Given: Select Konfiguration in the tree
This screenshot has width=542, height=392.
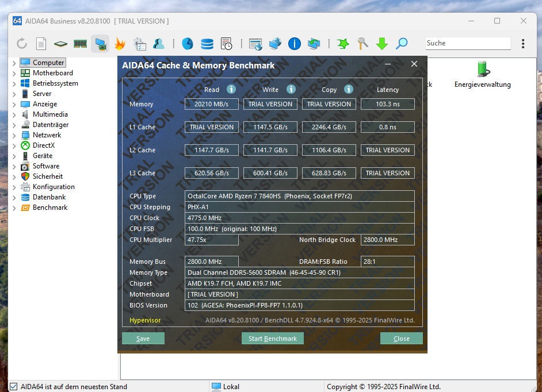Looking at the screenshot, I should coord(54,187).
